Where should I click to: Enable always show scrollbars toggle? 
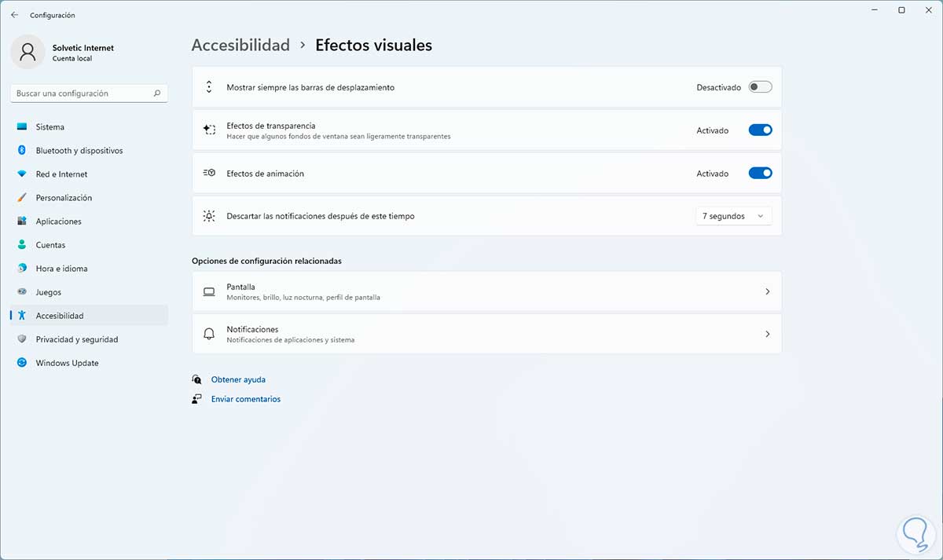click(760, 87)
